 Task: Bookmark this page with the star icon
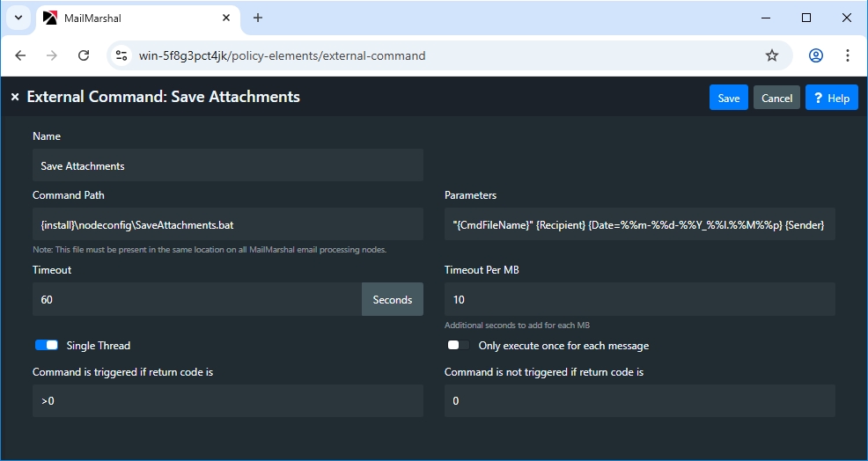[x=772, y=55]
